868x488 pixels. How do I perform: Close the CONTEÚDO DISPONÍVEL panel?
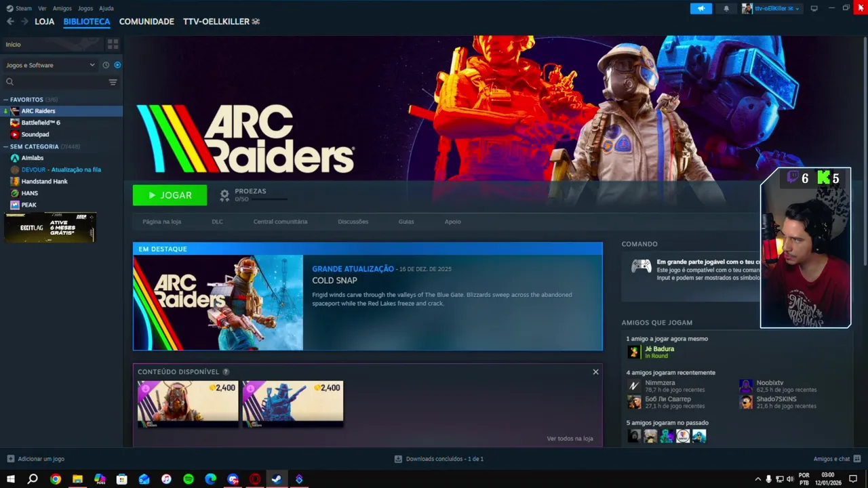(595, 371)
